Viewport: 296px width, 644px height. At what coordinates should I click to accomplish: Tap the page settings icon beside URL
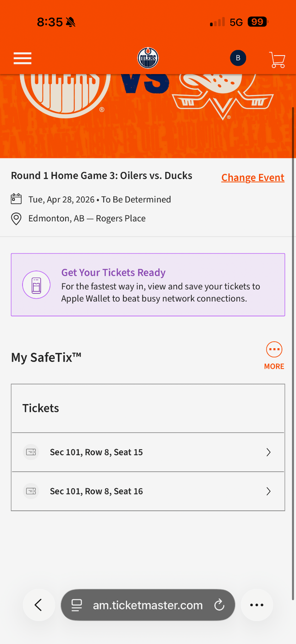point(77,605)
